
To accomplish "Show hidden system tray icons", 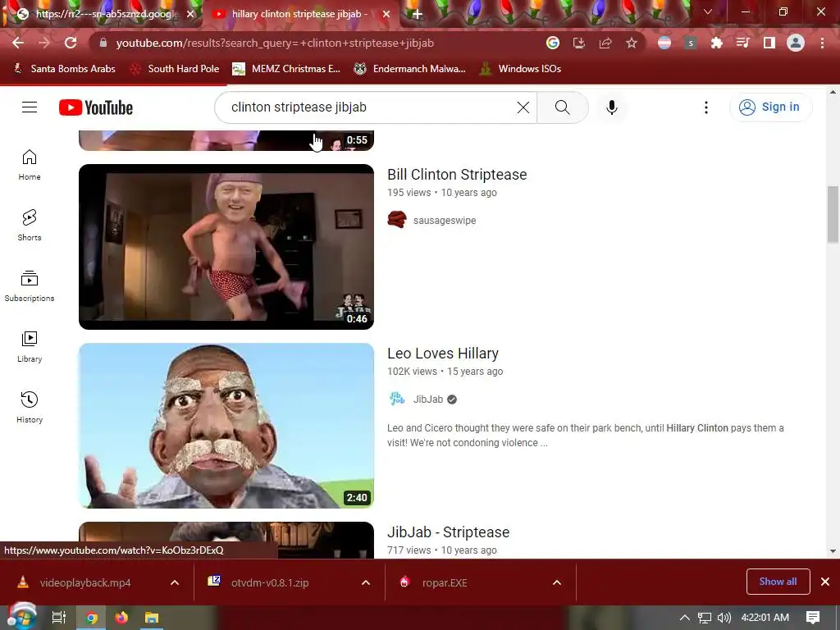I will coord(685,618).
